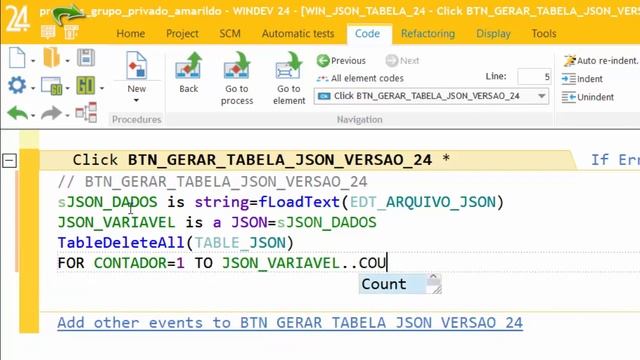Click the green project analysis icon
640x360 pixels.
(85, 85)
